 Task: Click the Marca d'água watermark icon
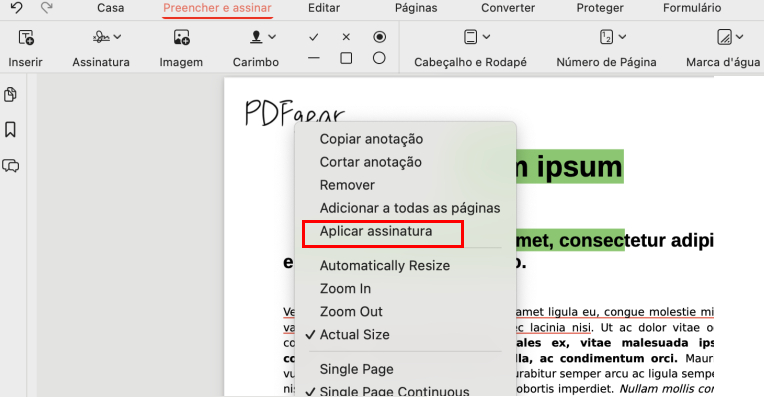pyautogui.click(x=725, y=37)
